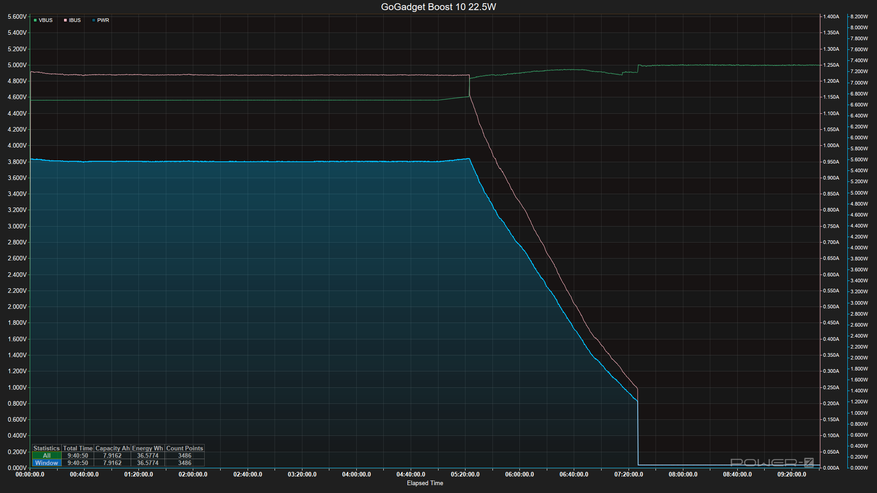Image resolution: width=877 pixels, height=493 pixels.
Task: Click the blue PWR color marker
Action: click(x=93, y=20)
